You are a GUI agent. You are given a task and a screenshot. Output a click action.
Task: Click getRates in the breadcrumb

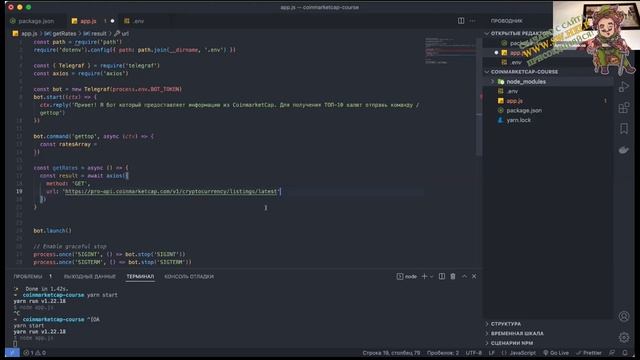click(x=64, y=33)
